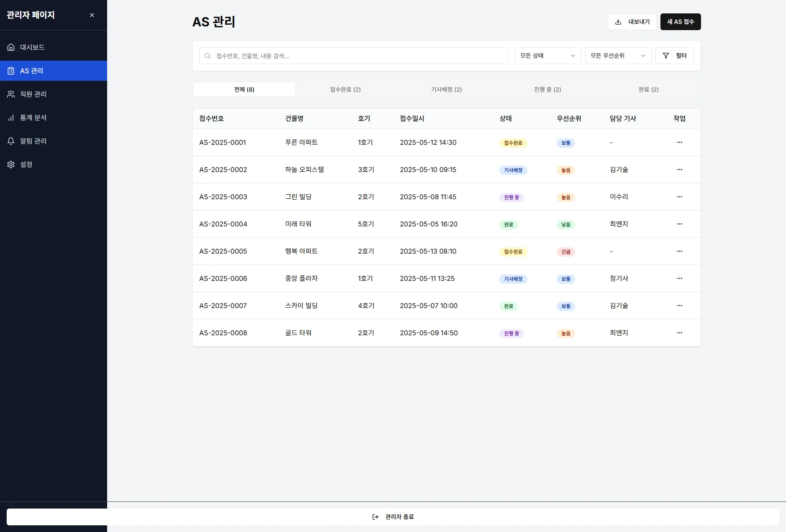Focus the 접수번호, 건물명 search field
786x532 pixels.
click(x=354, y=56)
